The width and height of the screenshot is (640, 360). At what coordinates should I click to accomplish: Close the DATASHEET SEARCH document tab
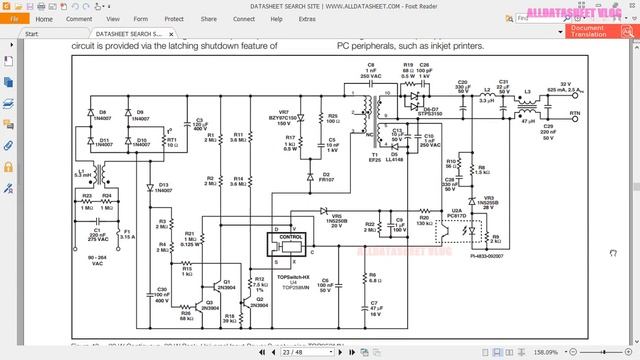[x=171, y=34]
